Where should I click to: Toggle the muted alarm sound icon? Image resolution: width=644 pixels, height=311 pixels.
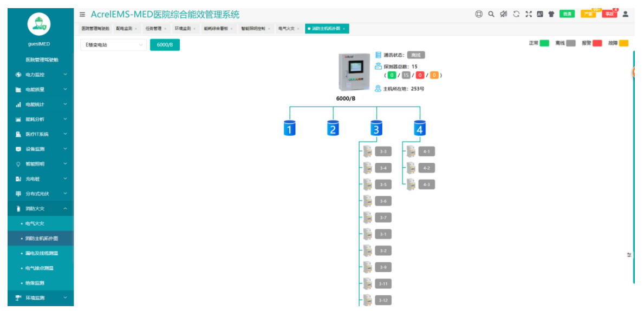(x=504, y=14)
